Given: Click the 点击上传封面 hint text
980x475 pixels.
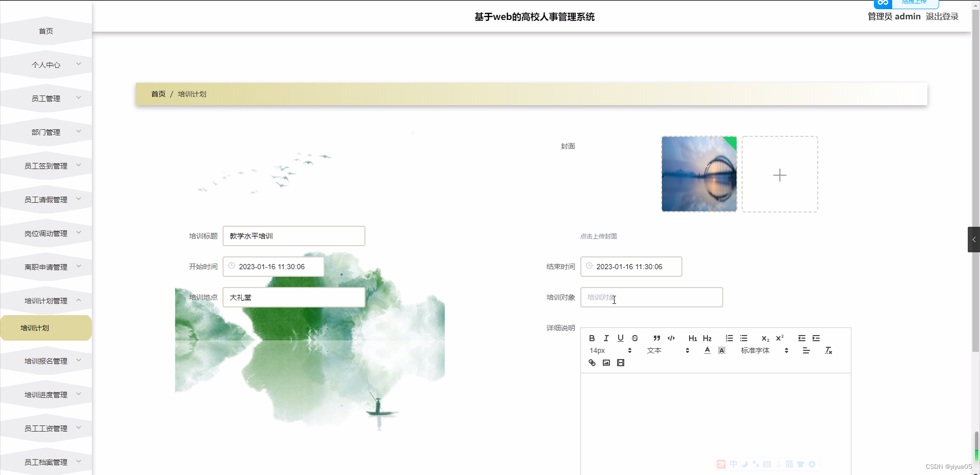Looking at the screenshot, I should click(599, 236).
